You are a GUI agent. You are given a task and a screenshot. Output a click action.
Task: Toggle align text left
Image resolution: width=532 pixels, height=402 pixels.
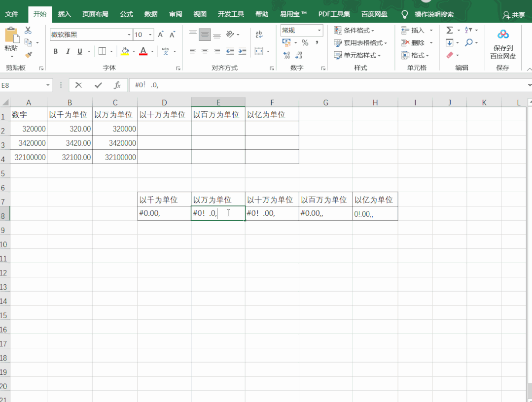click(x=193, y=51)
